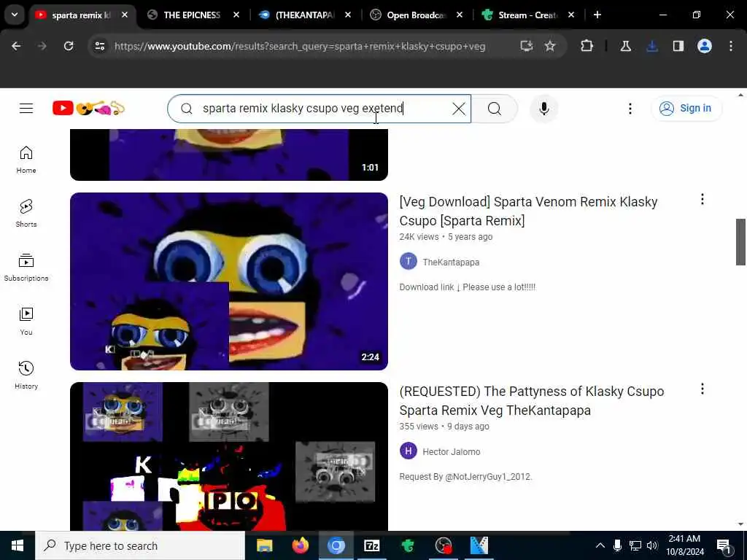Open Shorts from the sidebar
The image size is (747, 560).
[26, 214]
